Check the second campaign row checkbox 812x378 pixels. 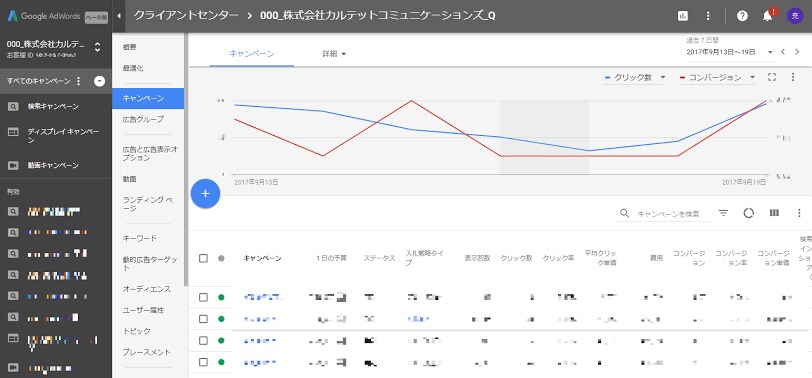(x=204, y=319)
